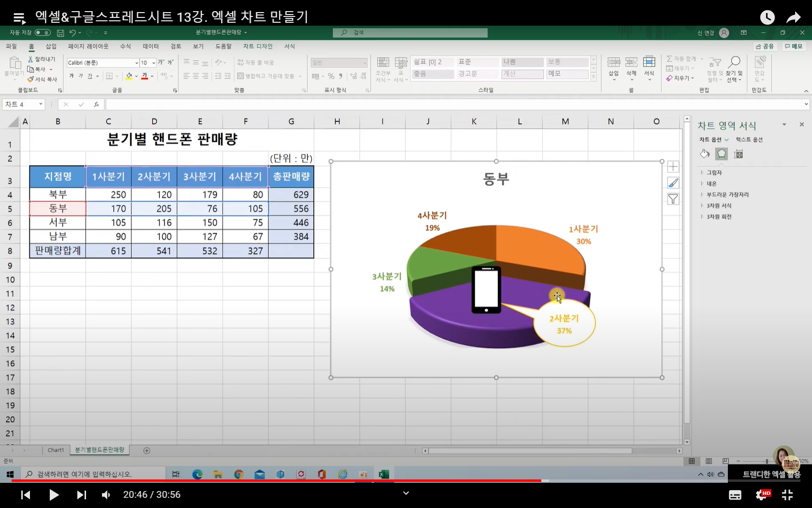The width and height of the screenshot is (812, 508).
Task: Click the formula bar input area
Action: [454, 105]
